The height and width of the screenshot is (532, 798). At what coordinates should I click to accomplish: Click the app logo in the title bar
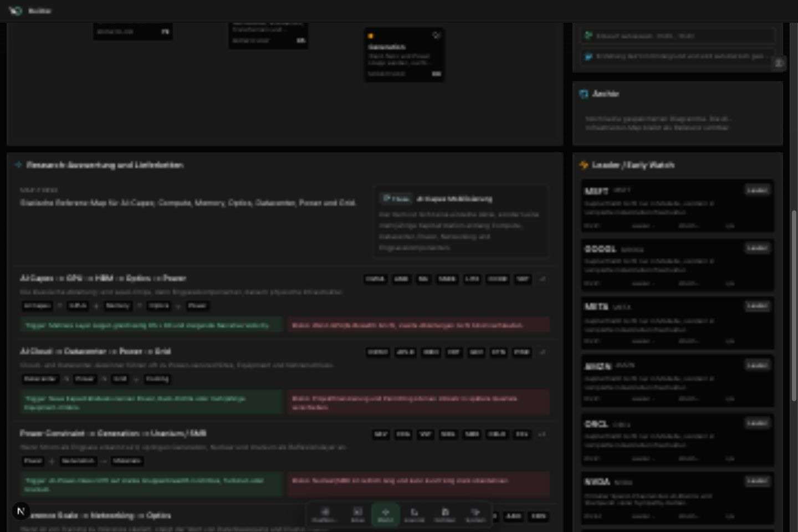pyautogui.click(x=16, y=11)
